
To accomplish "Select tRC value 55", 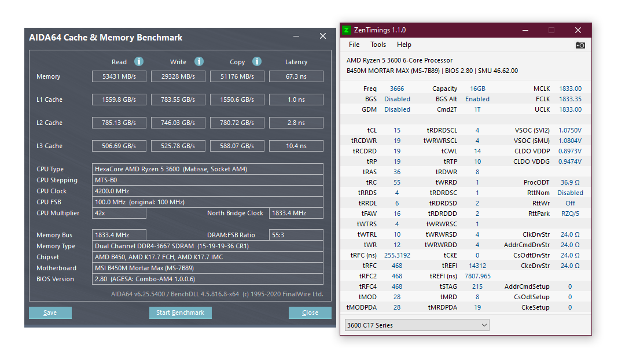I will (x=397, y=182).
